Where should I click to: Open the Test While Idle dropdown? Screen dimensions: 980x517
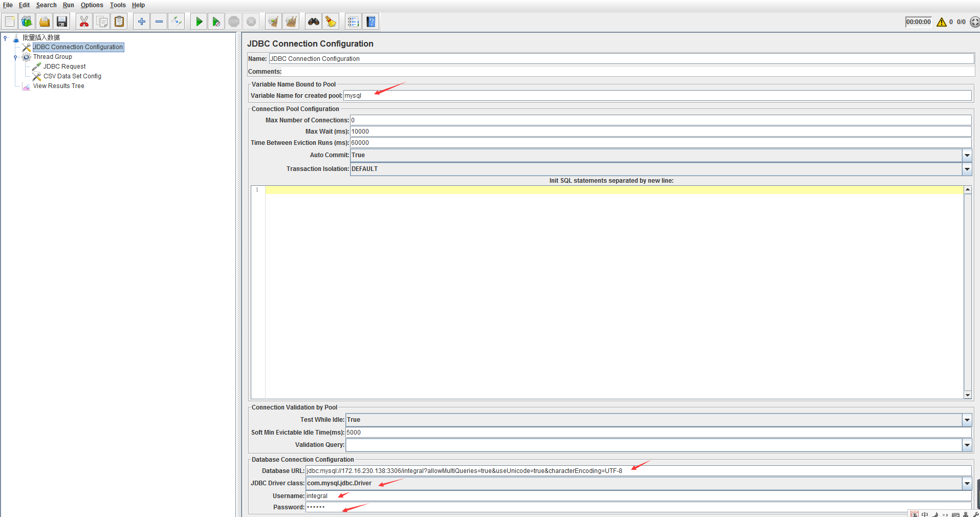click(x=967, y=420)
